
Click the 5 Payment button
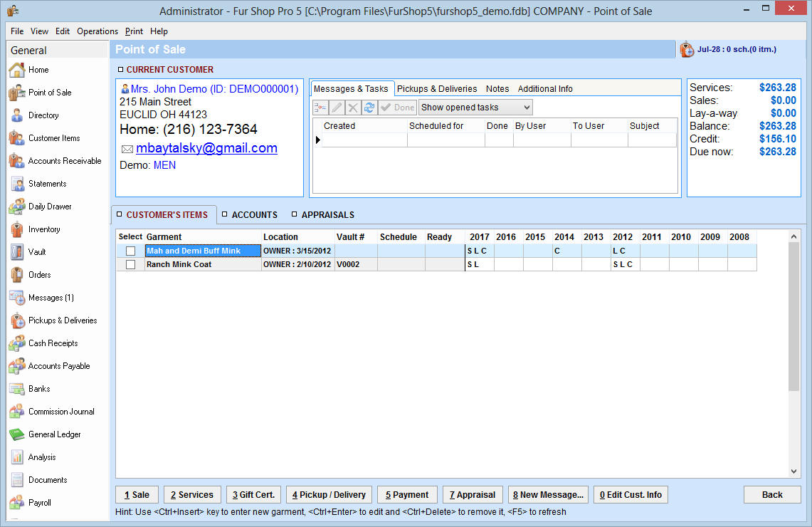click(407, 495)
